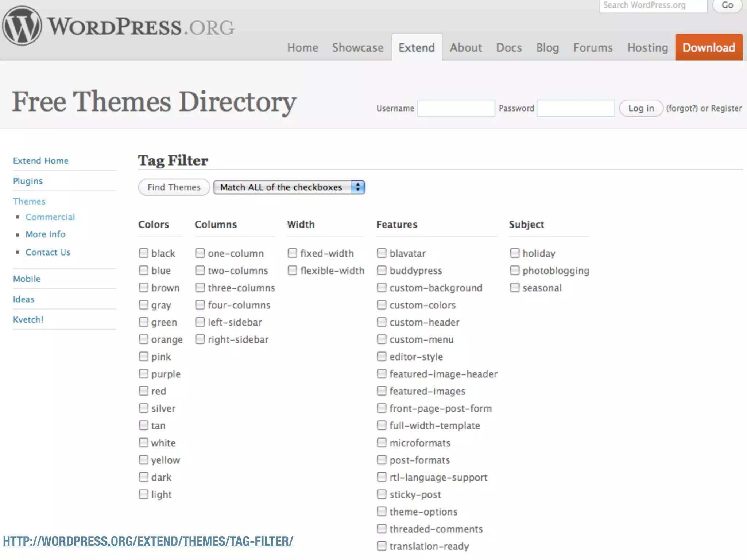Screen dimensions: 747x560
Task: Open the Commercial themes link
Action: pos(50,217)
